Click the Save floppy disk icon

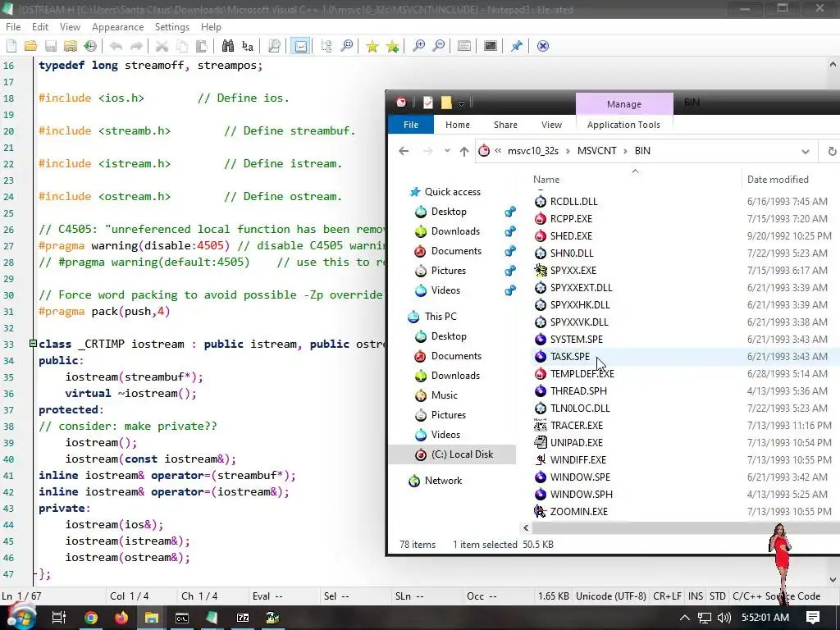pyautogui.click(x=51, y=46)
